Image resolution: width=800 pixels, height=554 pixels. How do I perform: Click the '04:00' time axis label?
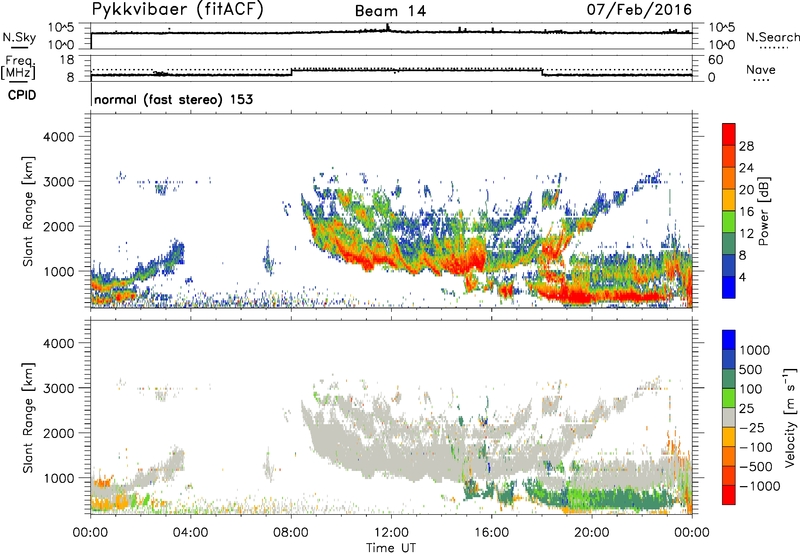(x=191, y=533)
